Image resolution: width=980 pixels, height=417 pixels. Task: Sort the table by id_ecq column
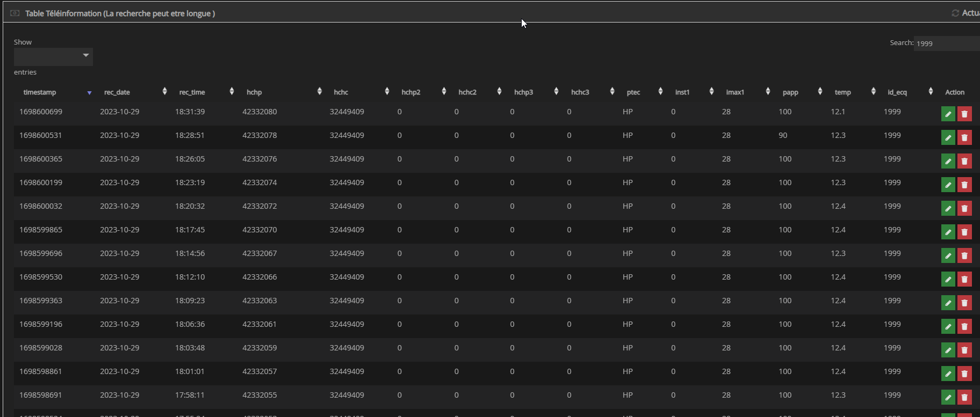tap(908, 92)
